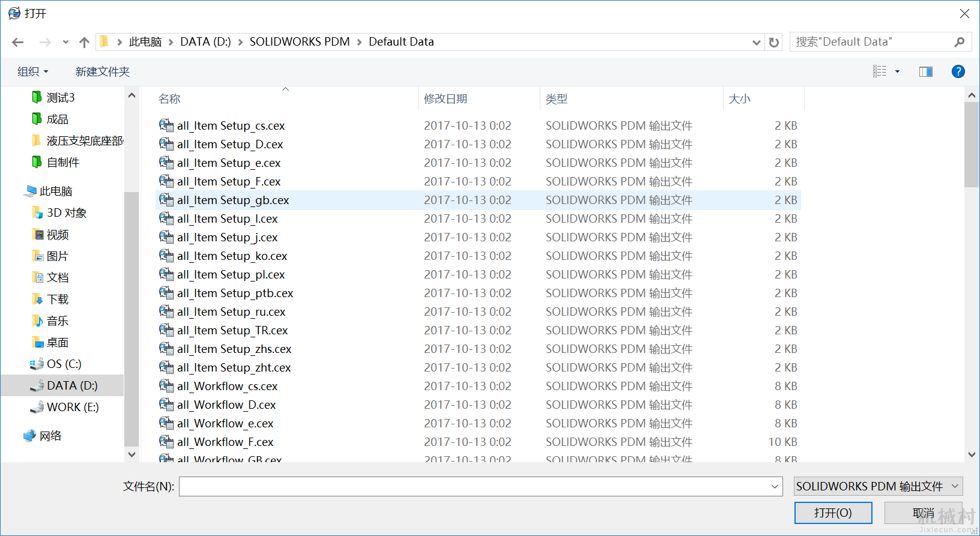The image size is (980, 536).
Task: Open the help icon
Action: [x=958, y=71]
